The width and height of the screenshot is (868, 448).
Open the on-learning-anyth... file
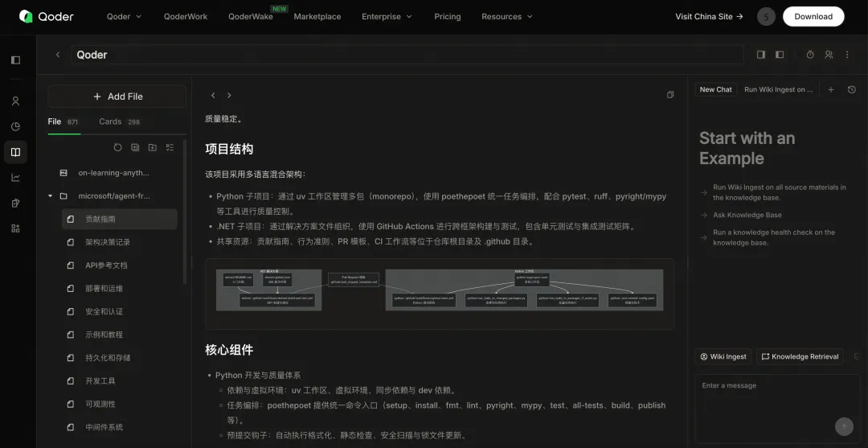(x=113, y=173)
